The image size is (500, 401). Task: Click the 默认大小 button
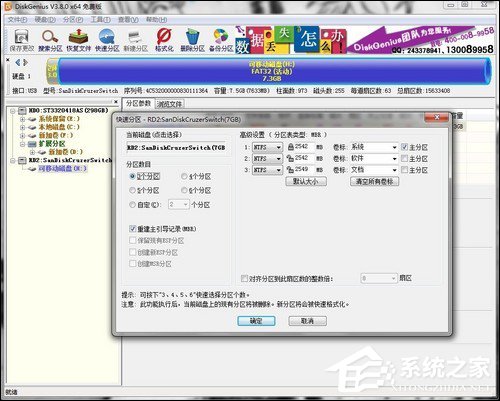pos(306,181)
